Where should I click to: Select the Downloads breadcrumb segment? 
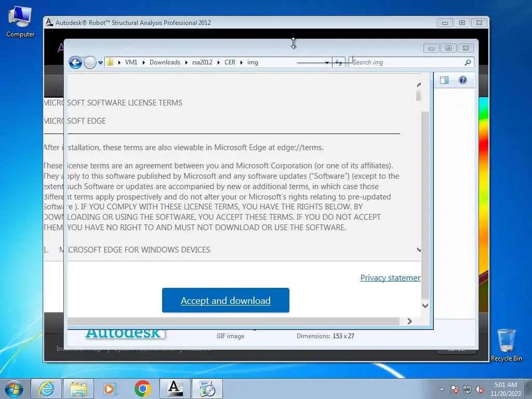[x=165, y=62]
